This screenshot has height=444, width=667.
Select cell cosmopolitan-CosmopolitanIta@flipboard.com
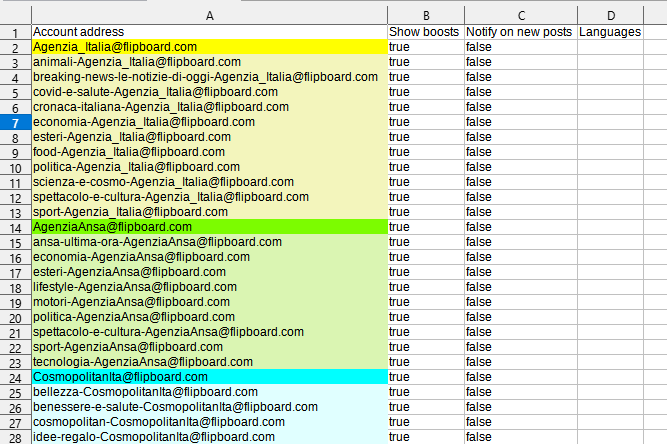pos(210,422)
